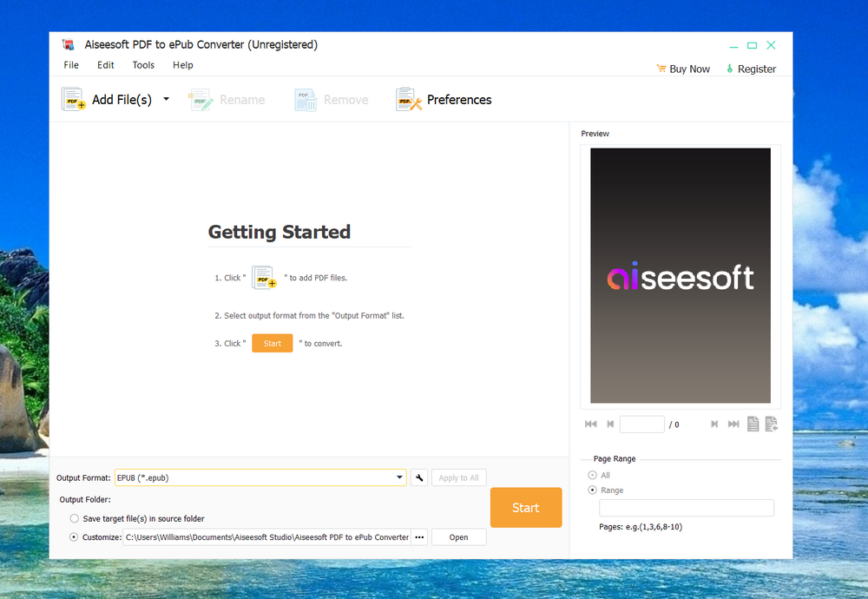Click the small Start button in Getting Started
This screenshot has height=599, width=868.
click(x=273, y=343)
